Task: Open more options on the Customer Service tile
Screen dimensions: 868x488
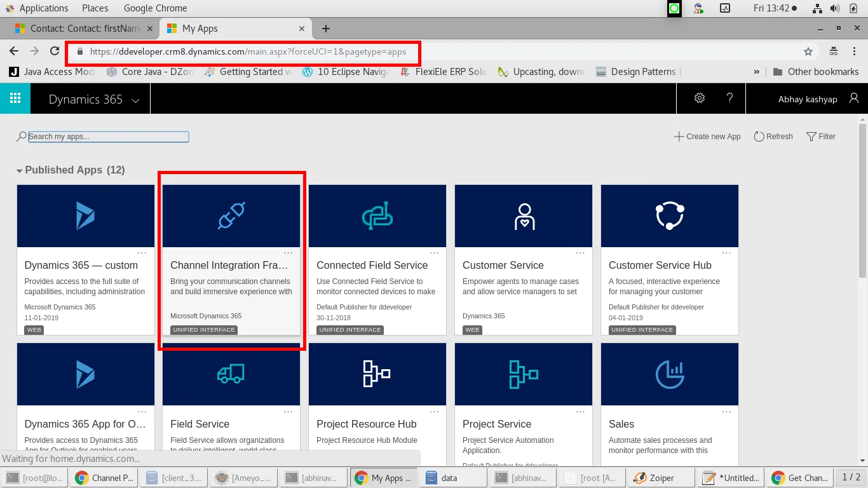Action: 581,253
